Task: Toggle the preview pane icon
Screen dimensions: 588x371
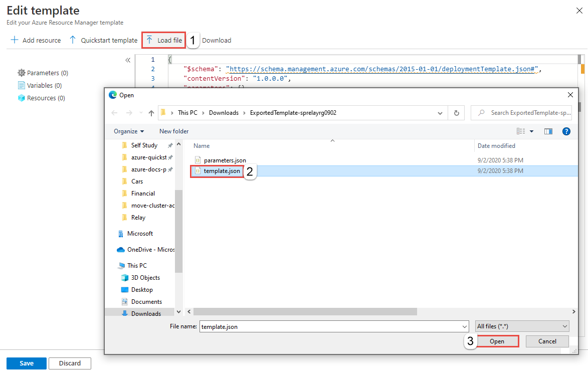Action: click(x=548, y=131)
